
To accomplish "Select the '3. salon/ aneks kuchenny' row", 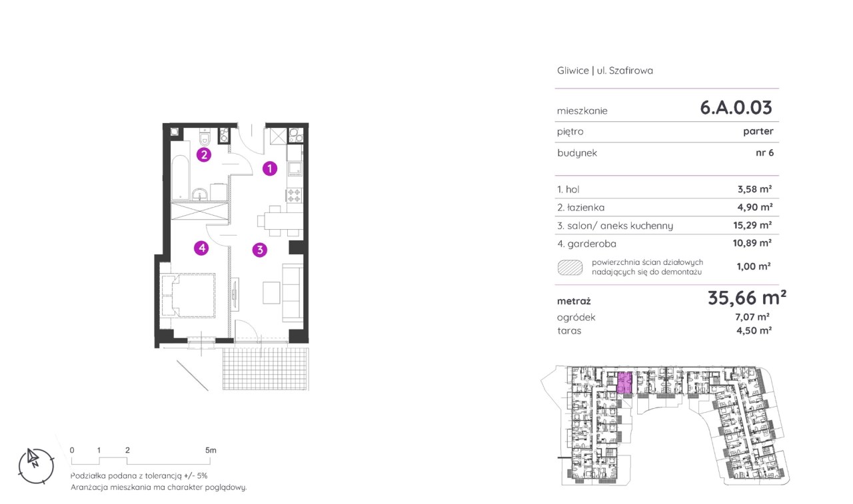I will point(664,226).
